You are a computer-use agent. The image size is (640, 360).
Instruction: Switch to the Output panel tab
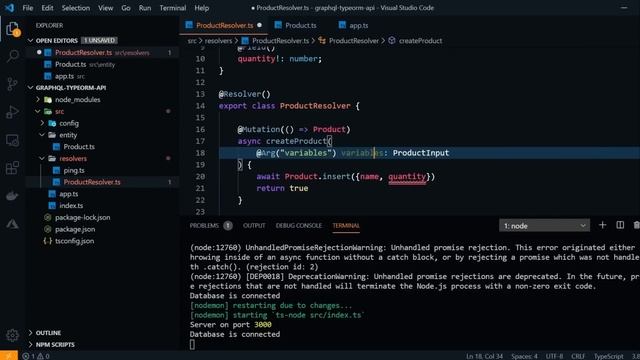coord(254,226)
